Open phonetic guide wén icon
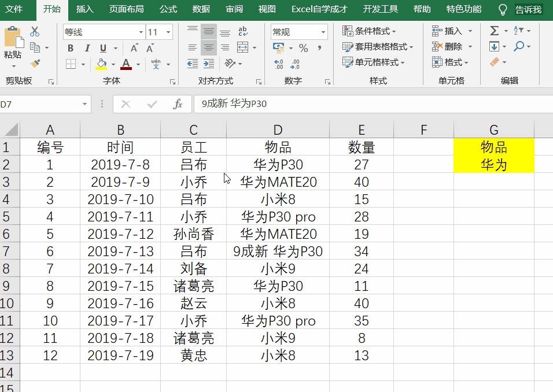This screenshot has height=392, width=553. click(156, 64)
